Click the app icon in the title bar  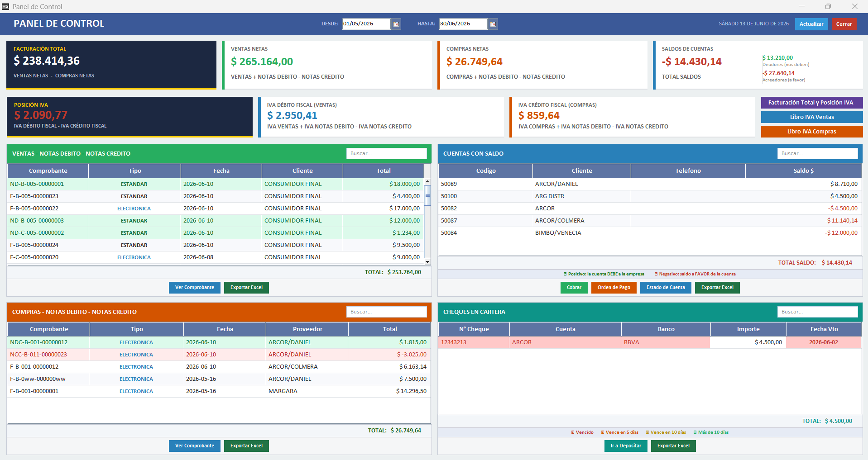pyautogui.click(x=5, y=6)
